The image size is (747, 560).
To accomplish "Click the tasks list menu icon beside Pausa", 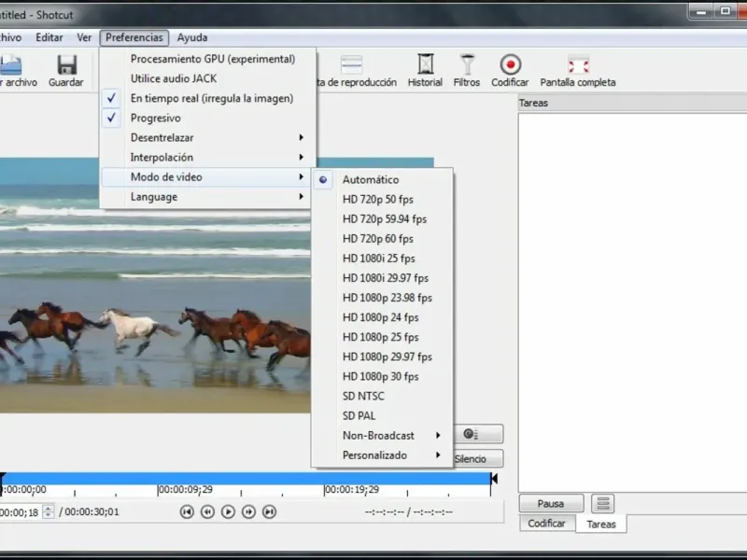I will 603,504.
